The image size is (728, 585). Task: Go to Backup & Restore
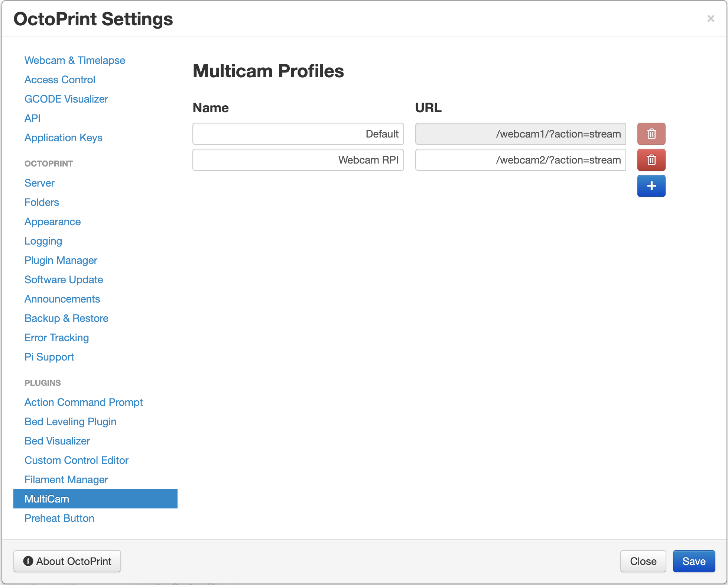pos(66,318)
